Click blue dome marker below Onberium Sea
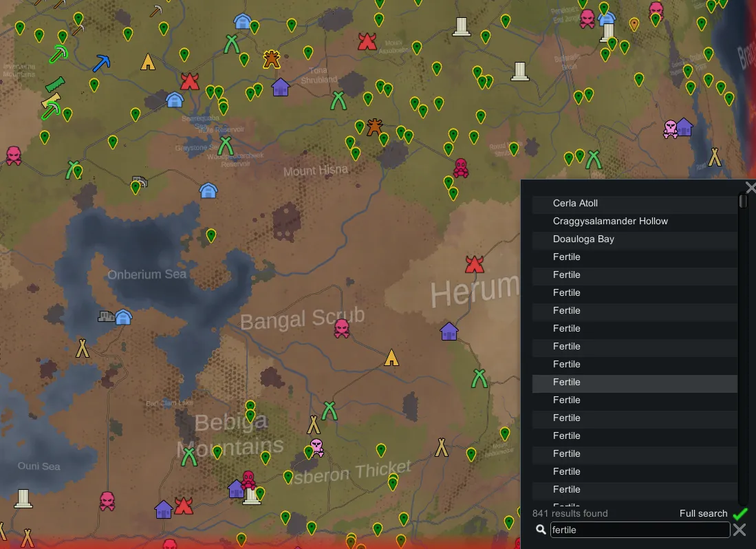The image size is (756, 549). click(123, 317)
